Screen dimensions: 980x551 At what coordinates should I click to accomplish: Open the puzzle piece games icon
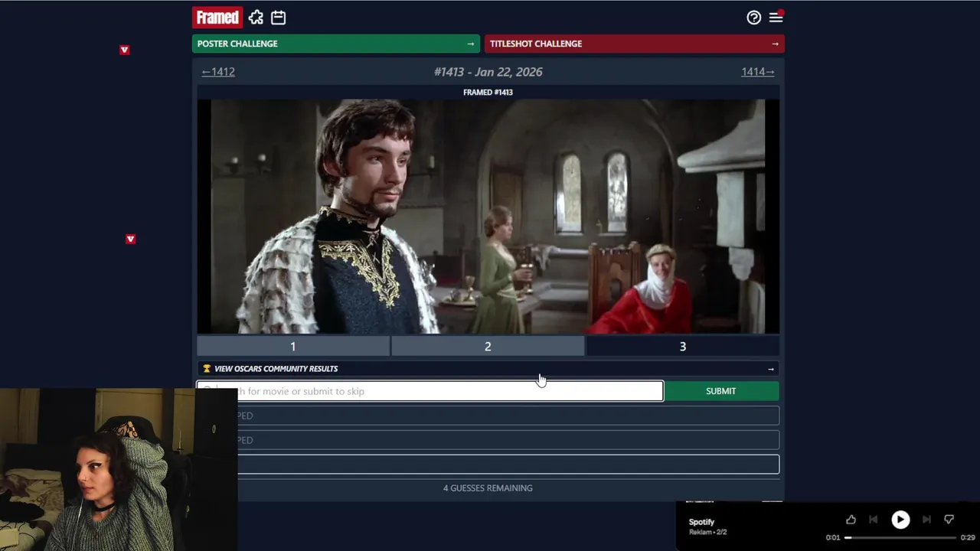click(256, 17)
